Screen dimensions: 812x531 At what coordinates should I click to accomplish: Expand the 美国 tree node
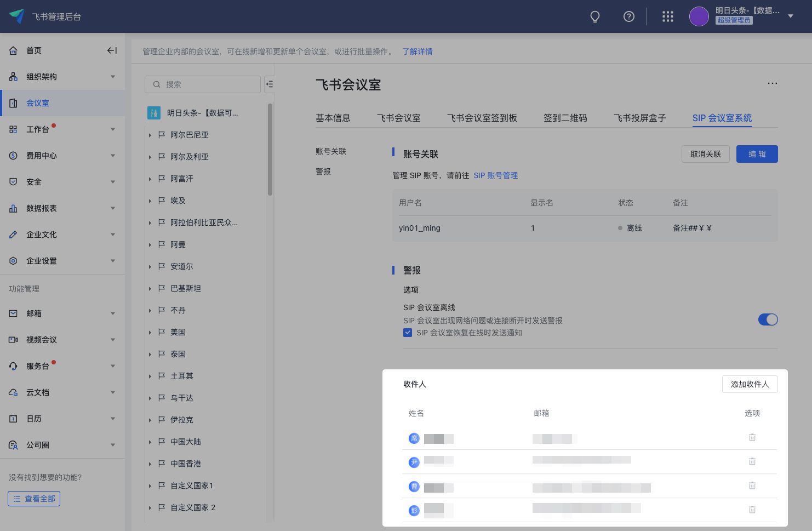point(150,332)
